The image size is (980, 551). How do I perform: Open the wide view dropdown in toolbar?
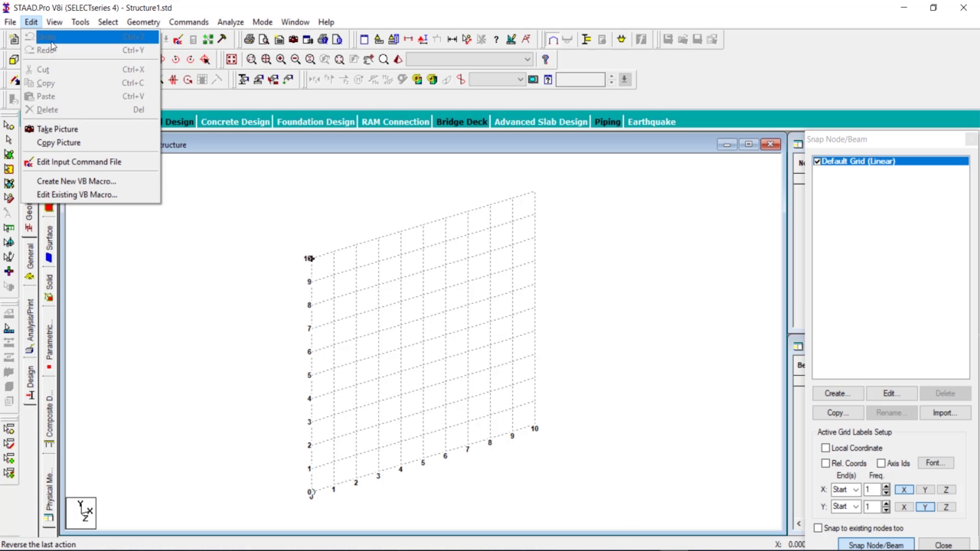pos(469,59)
